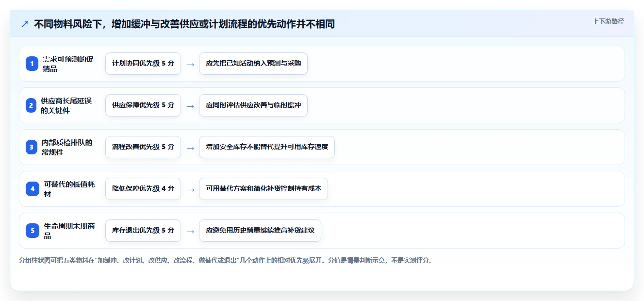Screen dimensions: 644x301
Task: Click the 计划协同优先级 5 分 chip
Action: point(143,64)
